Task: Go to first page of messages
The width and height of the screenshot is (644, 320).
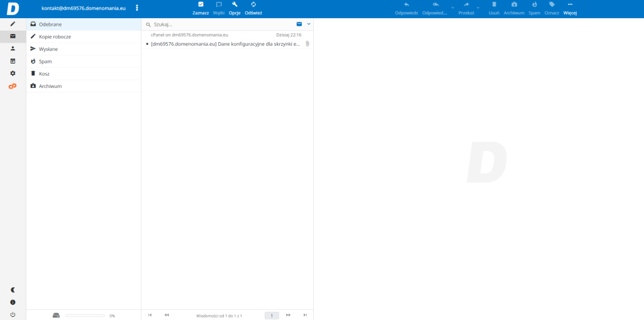Action: coord(150,315)
